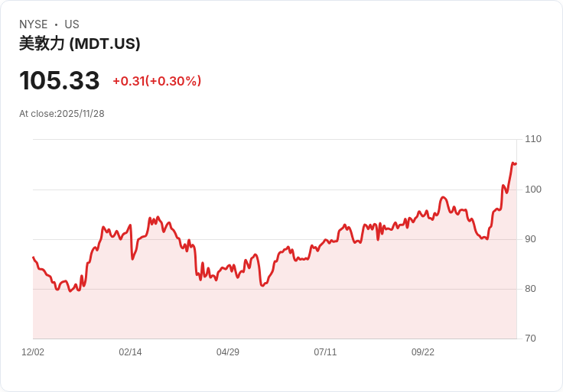Click the 80 y-axis label

[x=531, y=289]
